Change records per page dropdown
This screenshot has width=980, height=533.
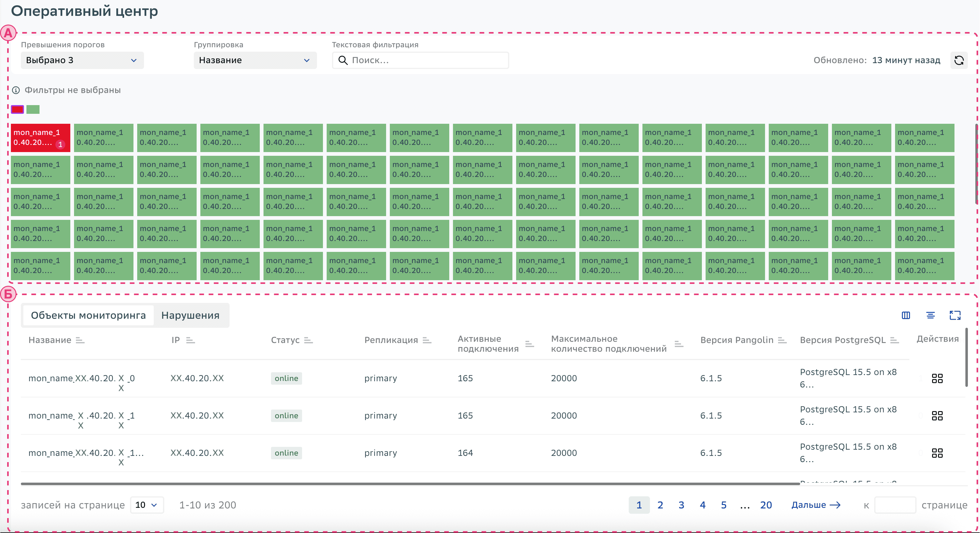point(147,505)
